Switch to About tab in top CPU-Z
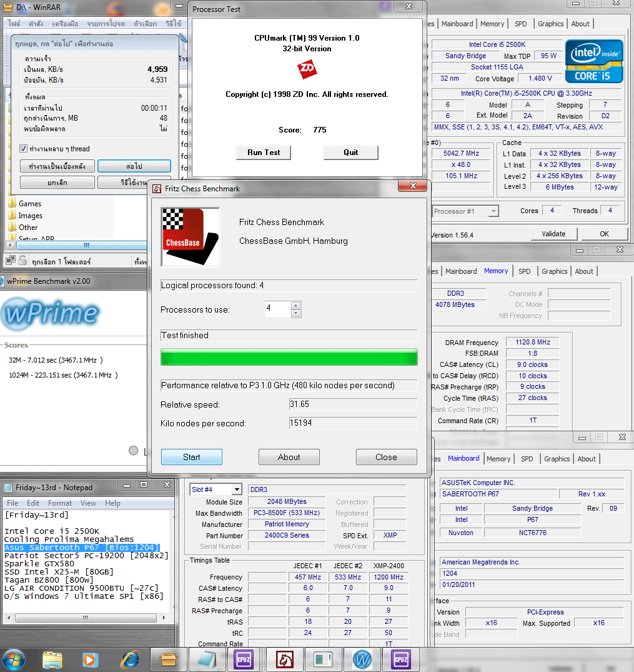This screenshot has height=672, width=634. (580, 24)
